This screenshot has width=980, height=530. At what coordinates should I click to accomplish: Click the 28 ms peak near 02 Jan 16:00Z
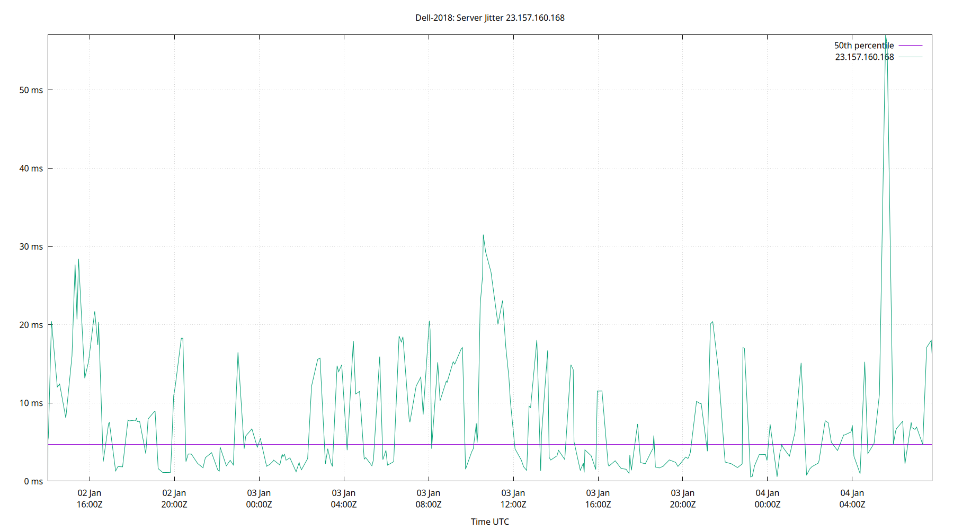[77, 260]
